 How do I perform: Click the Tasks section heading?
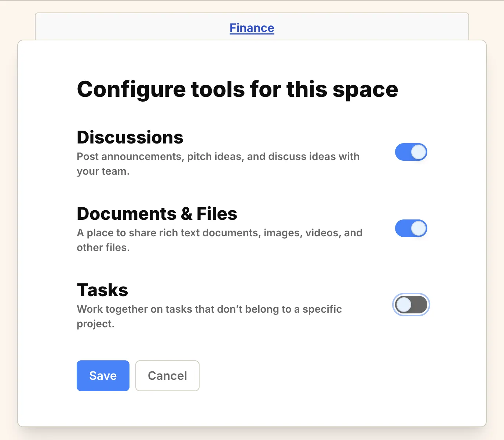point(102,290)
